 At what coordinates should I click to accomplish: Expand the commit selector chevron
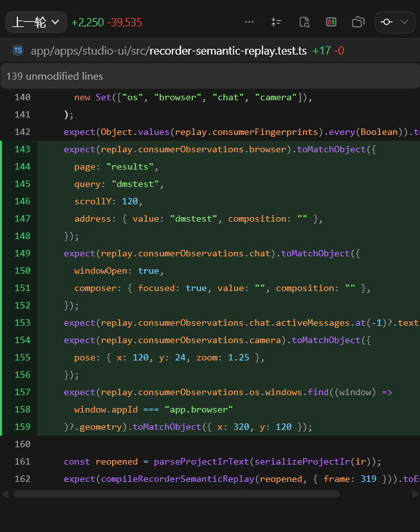pyautogui.click(x=404, y=22)
